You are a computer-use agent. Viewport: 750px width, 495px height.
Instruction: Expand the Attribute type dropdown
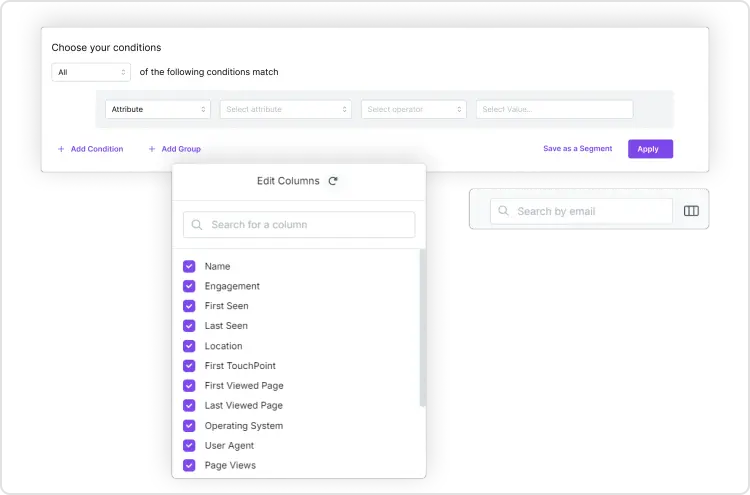(x=158, y=109)
